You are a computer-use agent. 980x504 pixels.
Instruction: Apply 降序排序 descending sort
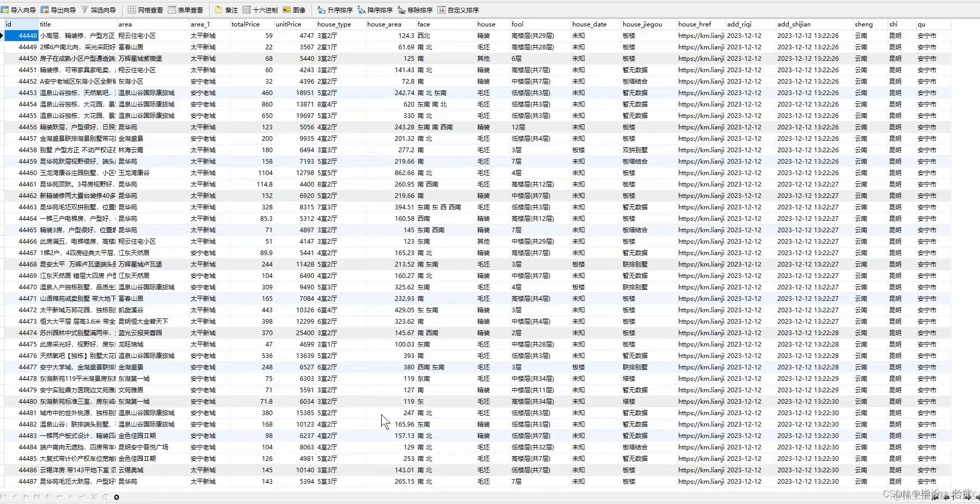375,10
